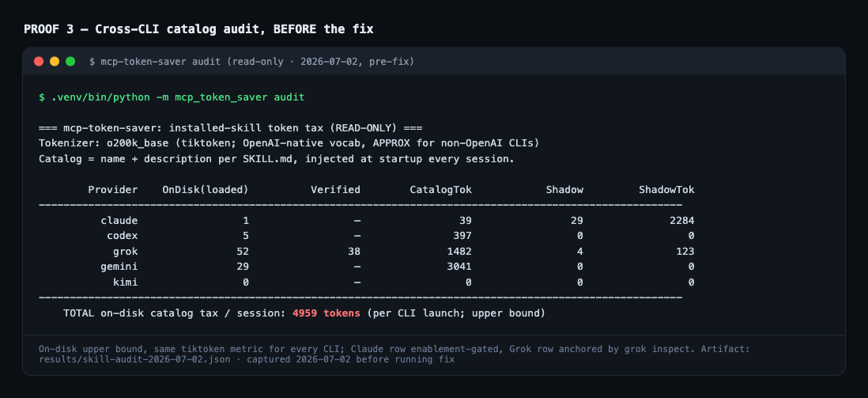Click the 'ShadowTok' column header
The height and width of the screenshot is (398, 868).
pos(666,190)
